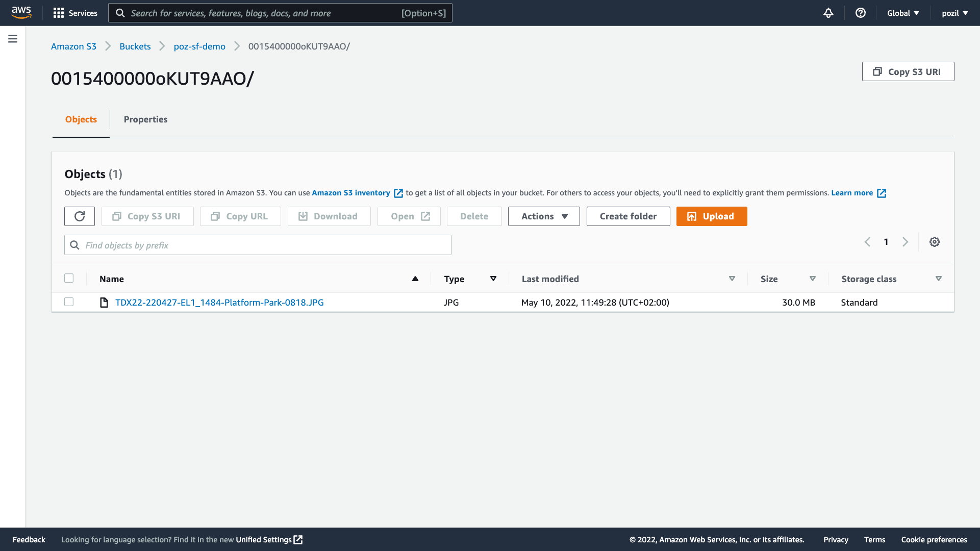Image resolution: width=980 pixels, height=551 pixels.
Task: Open the Services menu grid icon
Action: [59, 13]
